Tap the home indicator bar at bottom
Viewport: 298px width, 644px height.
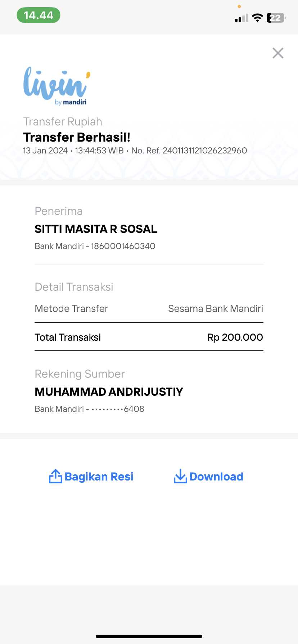coord(149,636)
